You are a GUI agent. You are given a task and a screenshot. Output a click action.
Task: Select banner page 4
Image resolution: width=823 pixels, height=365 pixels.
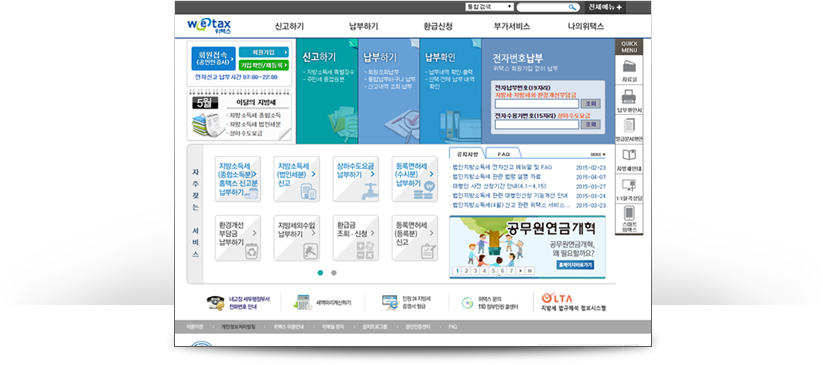click(484, 270)
